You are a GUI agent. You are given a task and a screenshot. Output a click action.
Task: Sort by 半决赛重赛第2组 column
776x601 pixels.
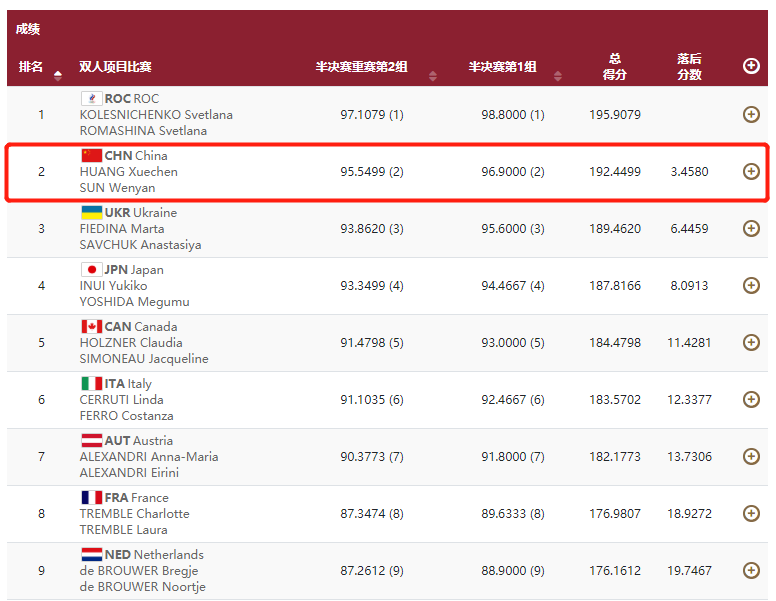click(362, 67)
